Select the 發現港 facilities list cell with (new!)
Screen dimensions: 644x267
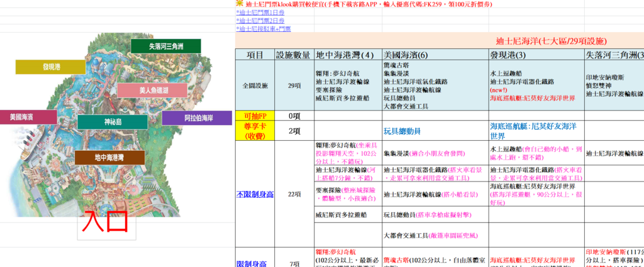pyautogui.click(x=536, y=85)
